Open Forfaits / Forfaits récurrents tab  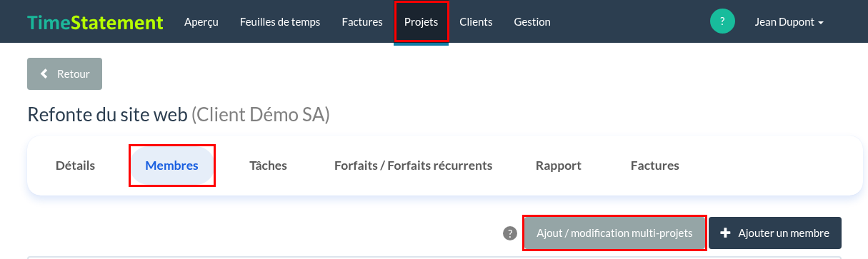413,166
